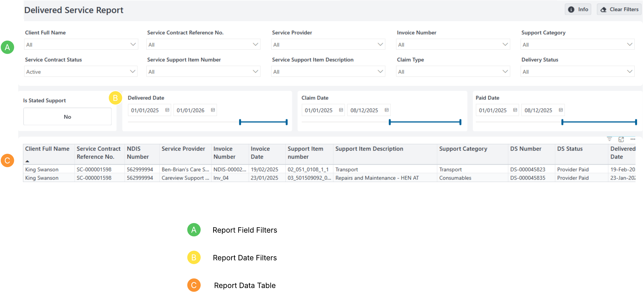Click the Paid Date start input field
Viewport: 644px width, 296px height.
(x=493, y=110)
